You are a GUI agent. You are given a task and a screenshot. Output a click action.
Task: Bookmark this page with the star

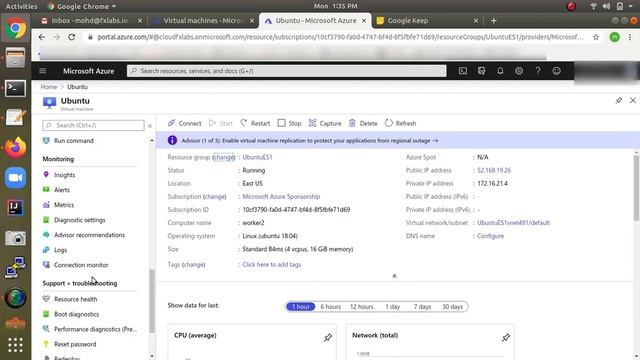[596, 37]
